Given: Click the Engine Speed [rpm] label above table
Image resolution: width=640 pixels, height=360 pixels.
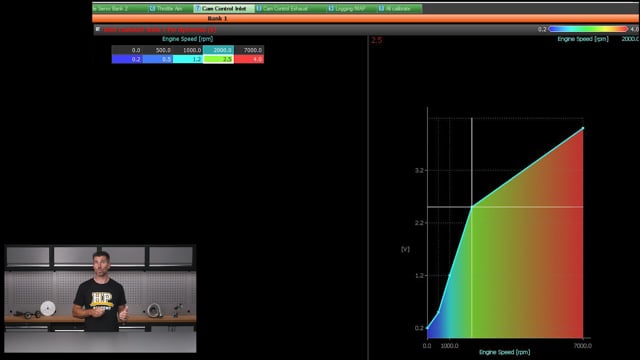Looking at the screenshot, I should coord(187,39).
